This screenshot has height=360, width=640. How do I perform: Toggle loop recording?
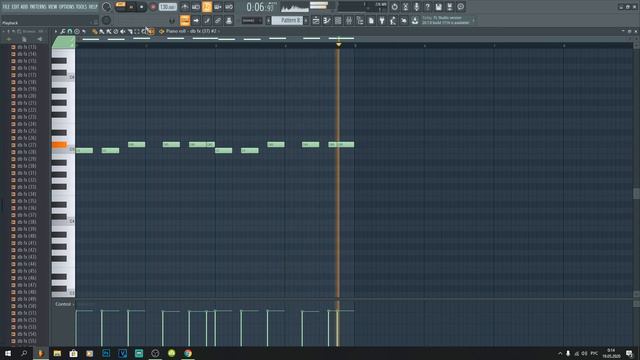click(229, 7)
